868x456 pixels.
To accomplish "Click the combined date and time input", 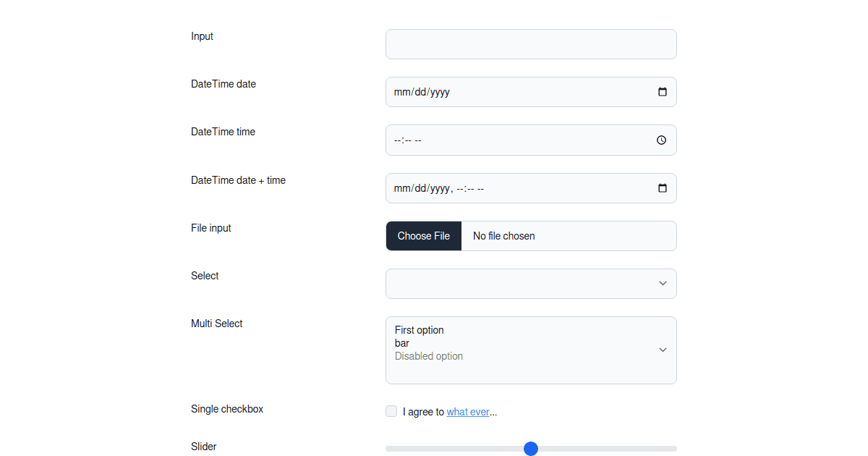I will [506, 187].
